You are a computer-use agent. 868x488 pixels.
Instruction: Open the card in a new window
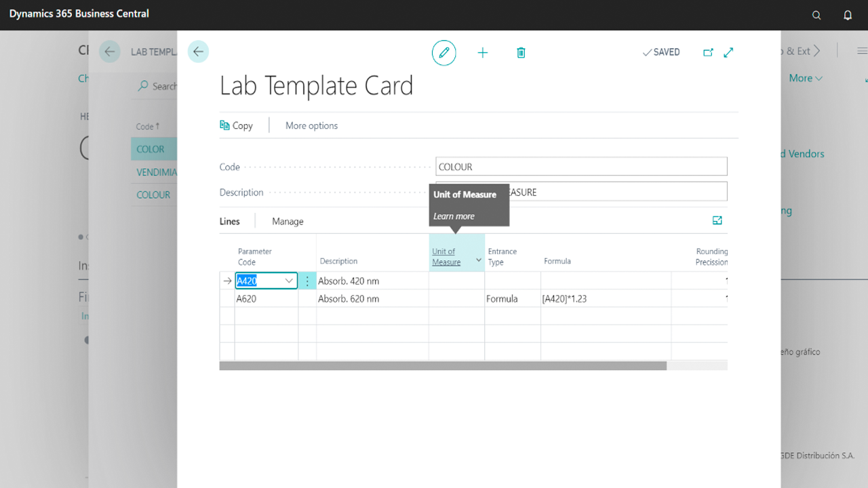(708, 52)
